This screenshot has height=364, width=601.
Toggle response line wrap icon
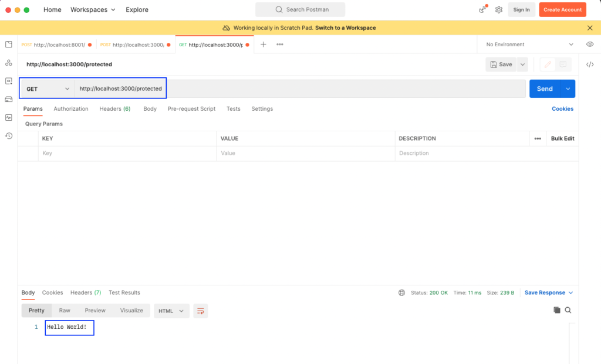pos(201,311)
